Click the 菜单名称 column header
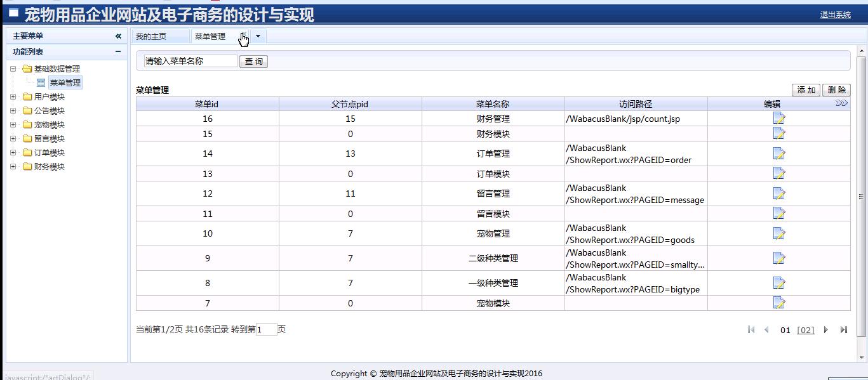The image size is (868, 380). coord(493,104)
